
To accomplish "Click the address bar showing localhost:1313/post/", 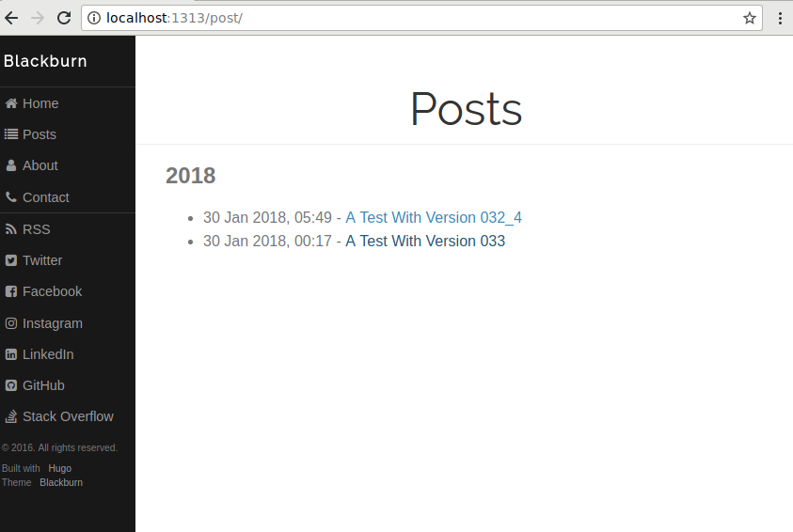I will tap(421, 18).
